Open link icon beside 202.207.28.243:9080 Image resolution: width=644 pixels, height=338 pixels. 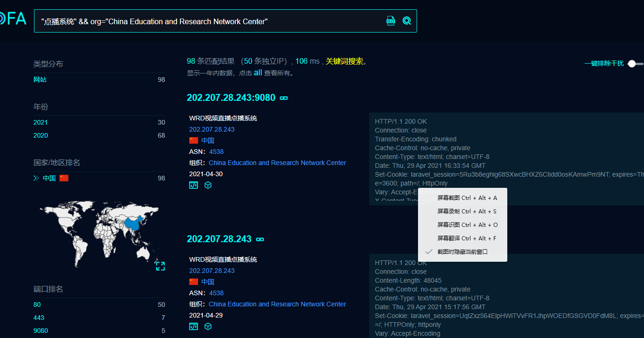coord(284,98)
